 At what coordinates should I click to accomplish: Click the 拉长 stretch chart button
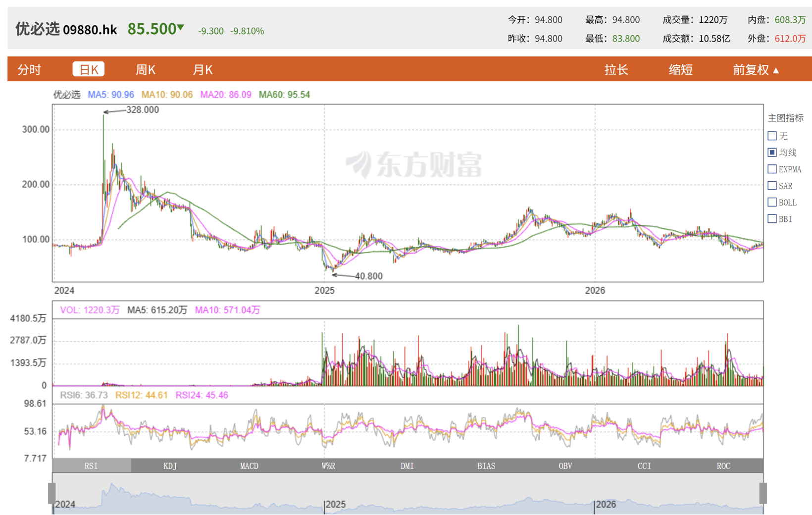point(616,70)
